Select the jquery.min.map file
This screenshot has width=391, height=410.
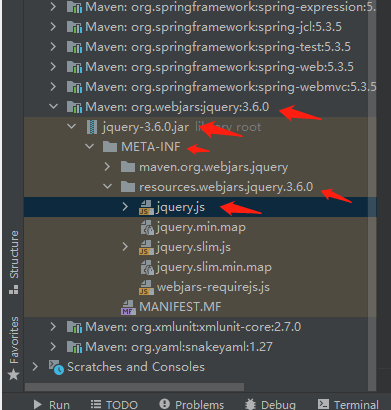click(200, 227)
